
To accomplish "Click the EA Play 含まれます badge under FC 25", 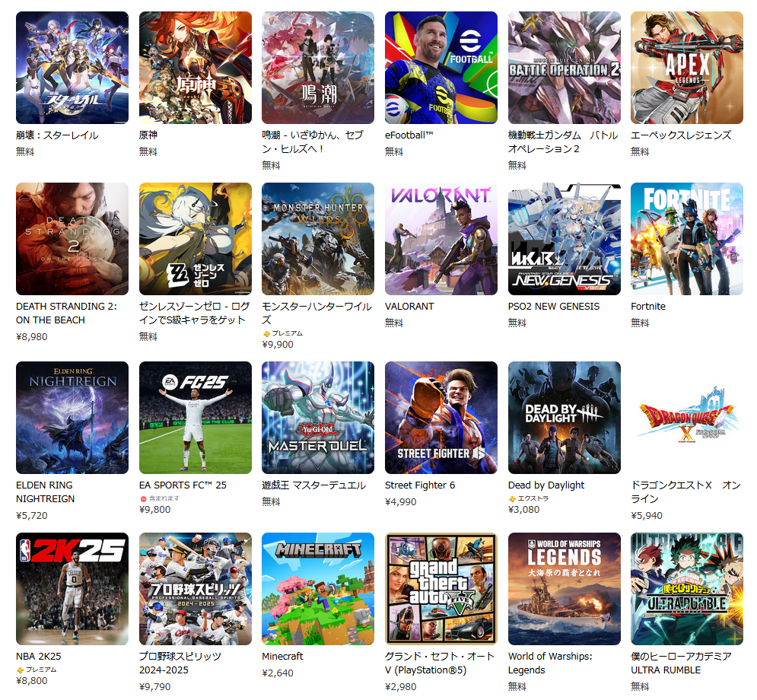I will point(160,498).
